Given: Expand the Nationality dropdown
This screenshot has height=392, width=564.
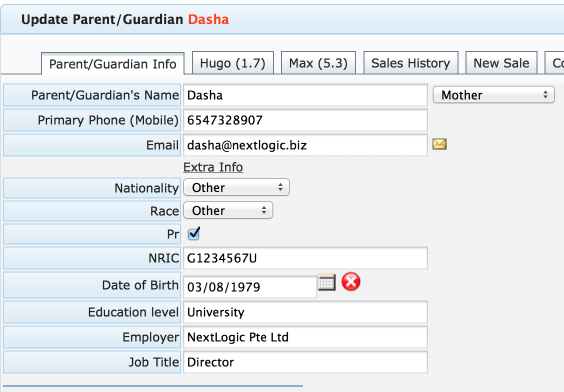Looking at the screenshot, I should tap(236, 187).
